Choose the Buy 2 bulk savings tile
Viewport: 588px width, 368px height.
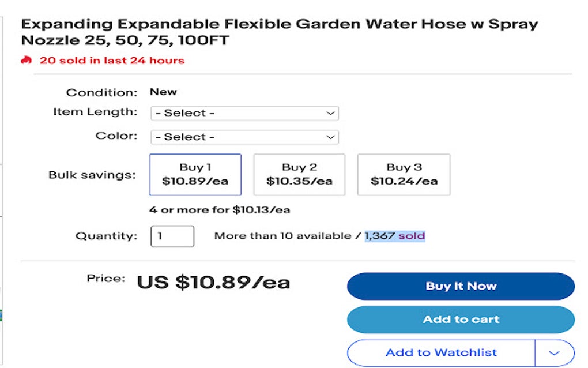pyautogui.click(x=299, y=174)
